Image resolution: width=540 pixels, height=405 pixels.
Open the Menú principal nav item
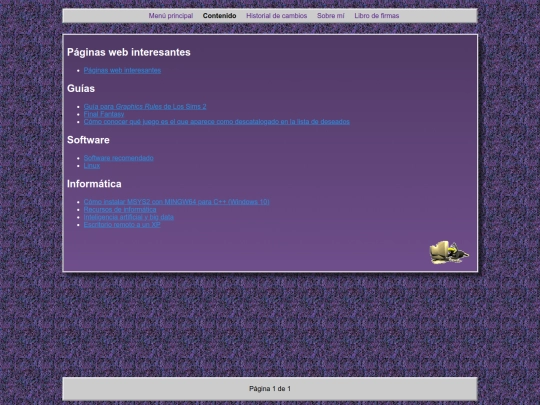(171, 16)
